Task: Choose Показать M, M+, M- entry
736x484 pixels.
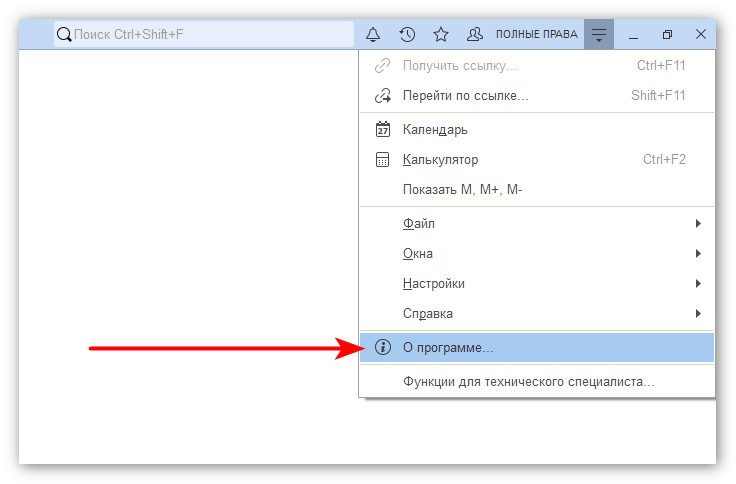Action: pyautogui.click(x=462, y=189)
